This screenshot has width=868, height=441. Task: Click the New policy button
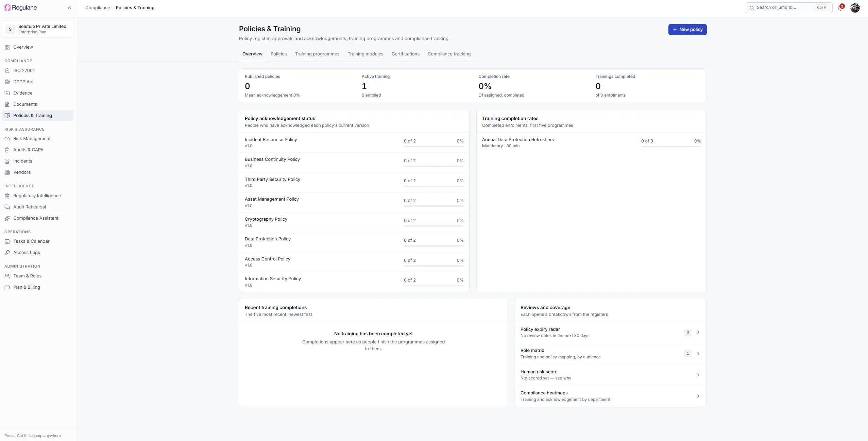pos(687,30)
